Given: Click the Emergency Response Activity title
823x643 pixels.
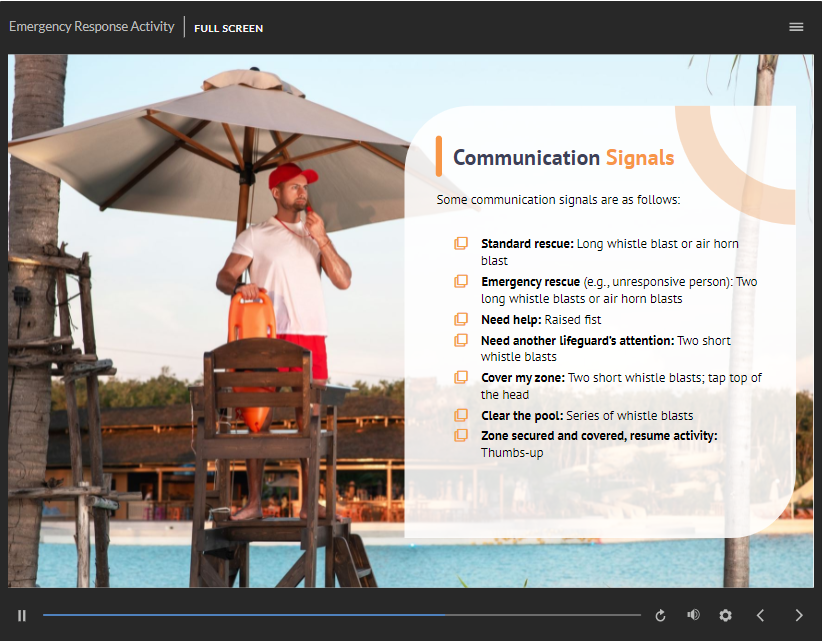Looking at the screenshot, I should coord(91,27).
